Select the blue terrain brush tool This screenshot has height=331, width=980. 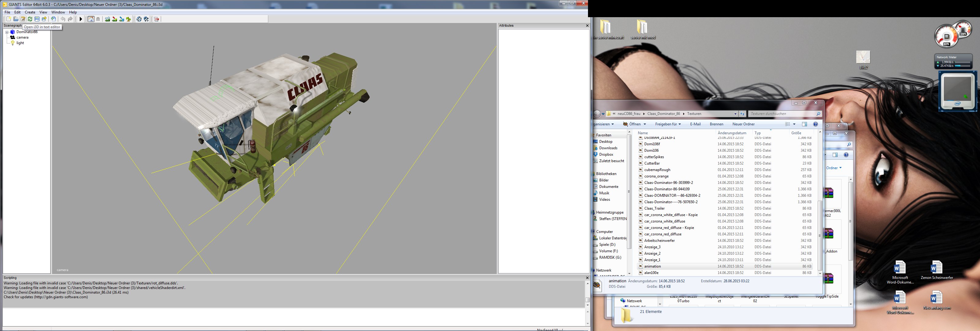[x=122, y=19]
